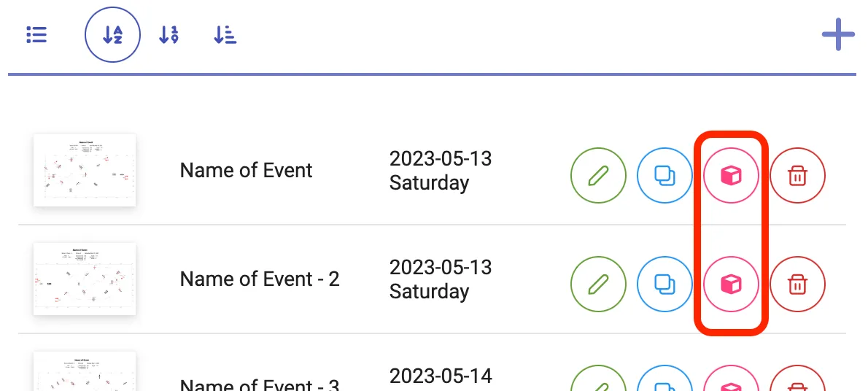This screenshot has width=868, height=391.
Task: Sort events by ascending line order
Action: tap(225, 34)
